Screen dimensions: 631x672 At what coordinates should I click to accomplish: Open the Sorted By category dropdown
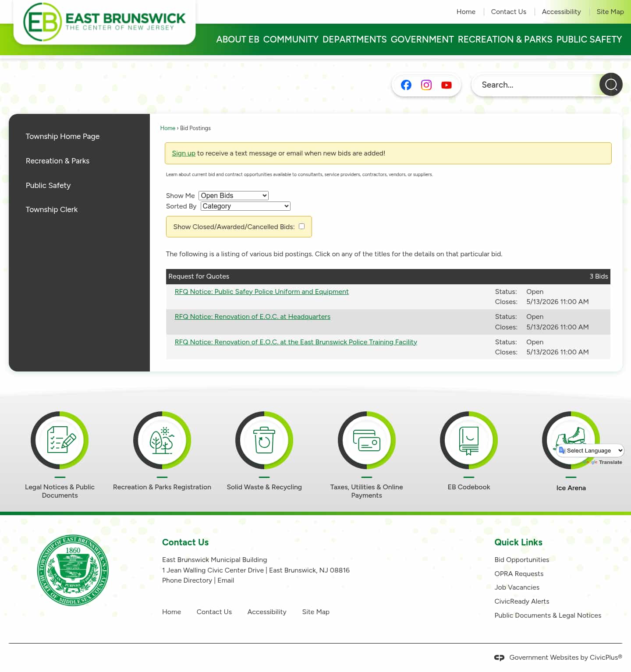[245, 206]
